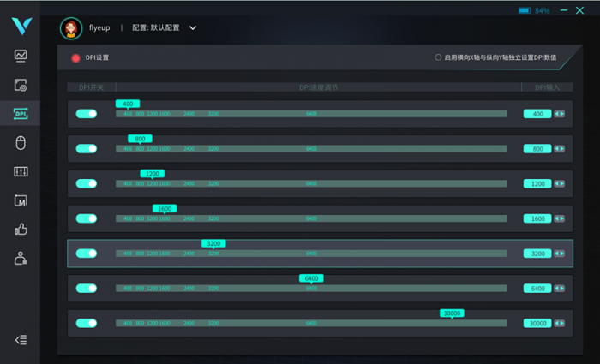Screen dimensions: 600x364
Task: Enable independent X and Y axis DPI option
Action: coord(439,57)
